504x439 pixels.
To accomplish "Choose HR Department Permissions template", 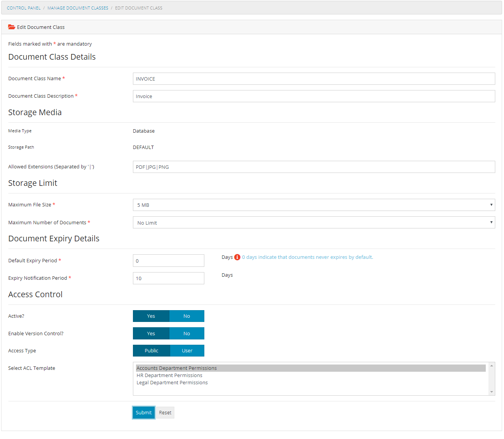I will click(169, 376).
